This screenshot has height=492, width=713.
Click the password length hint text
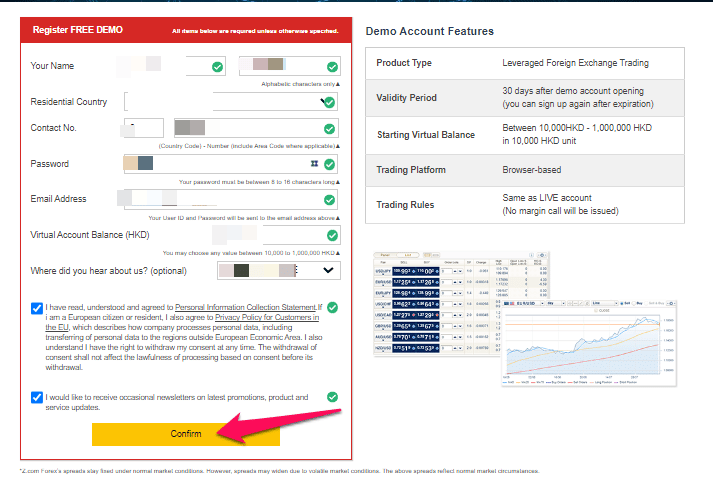257,182
